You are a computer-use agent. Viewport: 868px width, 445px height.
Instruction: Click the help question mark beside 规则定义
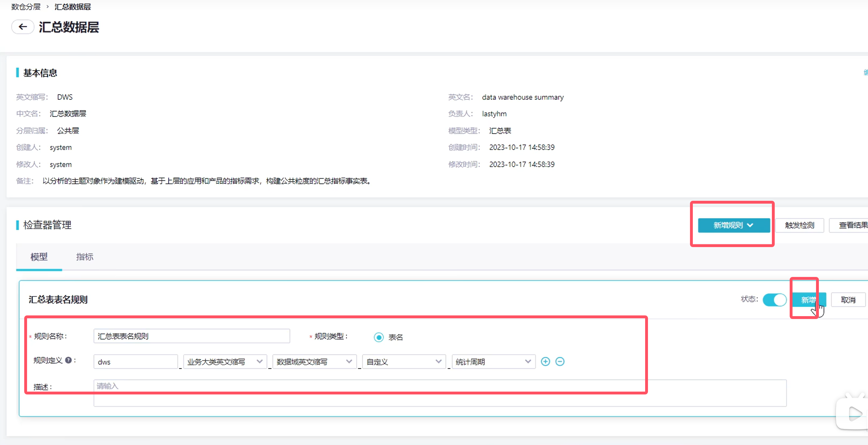(68, 360)
